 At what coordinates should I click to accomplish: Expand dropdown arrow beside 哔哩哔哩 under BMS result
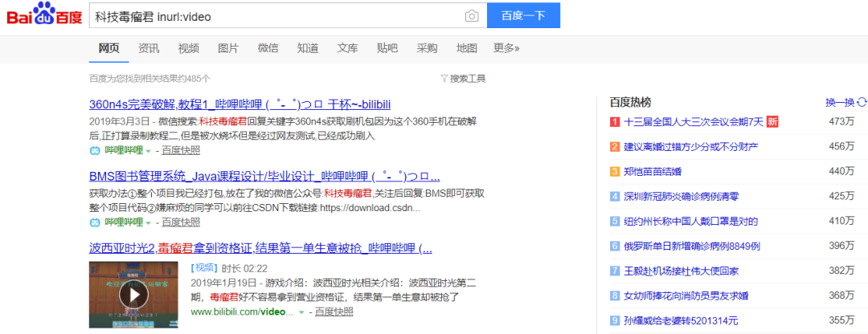148,223
